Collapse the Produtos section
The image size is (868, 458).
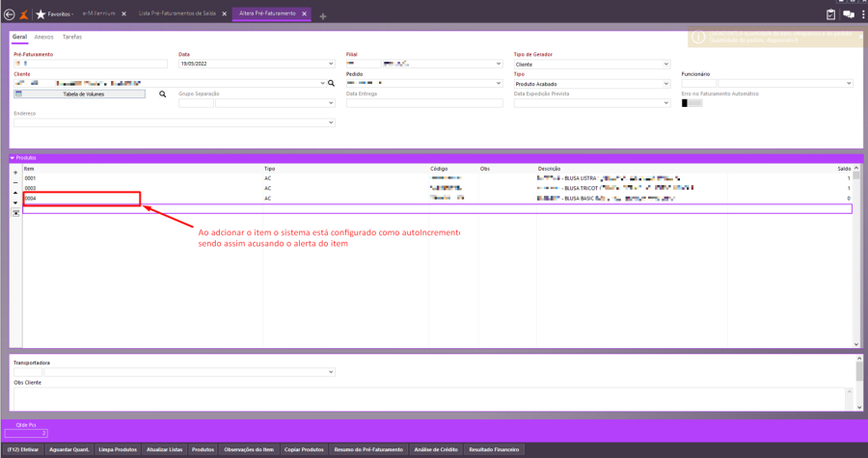coord(13,158)
